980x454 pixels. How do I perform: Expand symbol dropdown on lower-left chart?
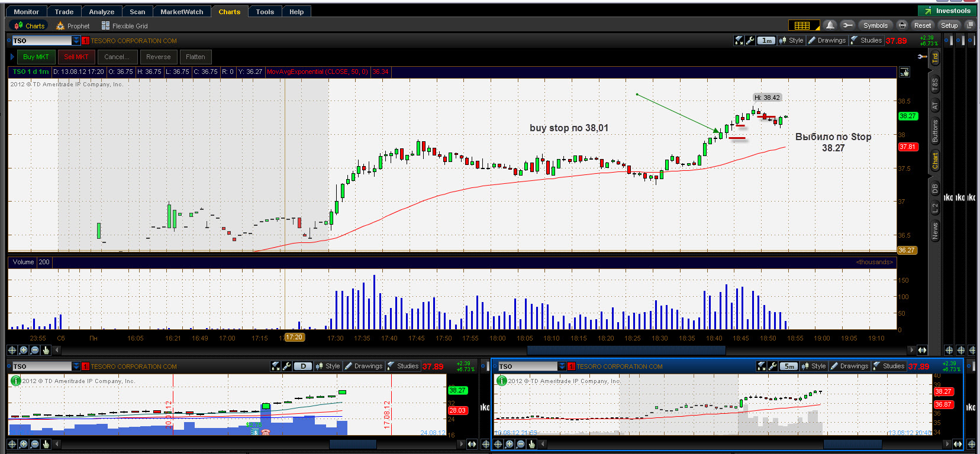pyautogui.click(x=76, y=366)
